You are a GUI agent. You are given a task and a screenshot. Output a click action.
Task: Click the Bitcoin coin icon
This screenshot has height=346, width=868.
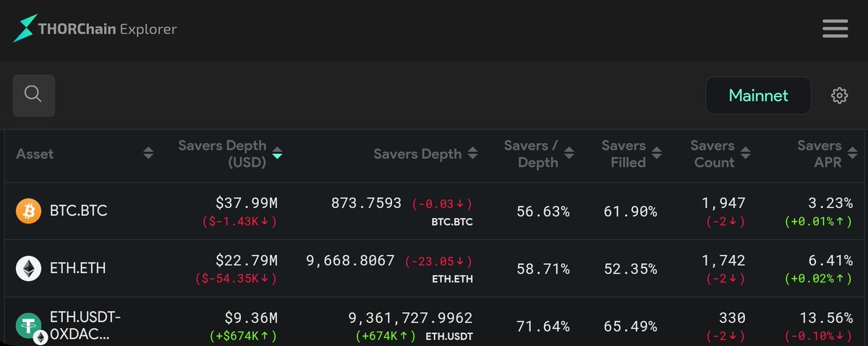(28, 211)
